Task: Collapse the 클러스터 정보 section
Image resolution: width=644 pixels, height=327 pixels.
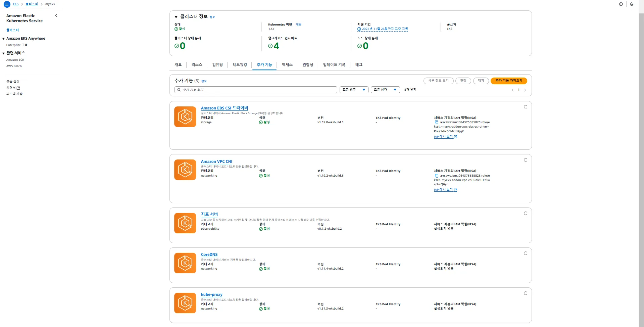Action: tap(176, 17)
